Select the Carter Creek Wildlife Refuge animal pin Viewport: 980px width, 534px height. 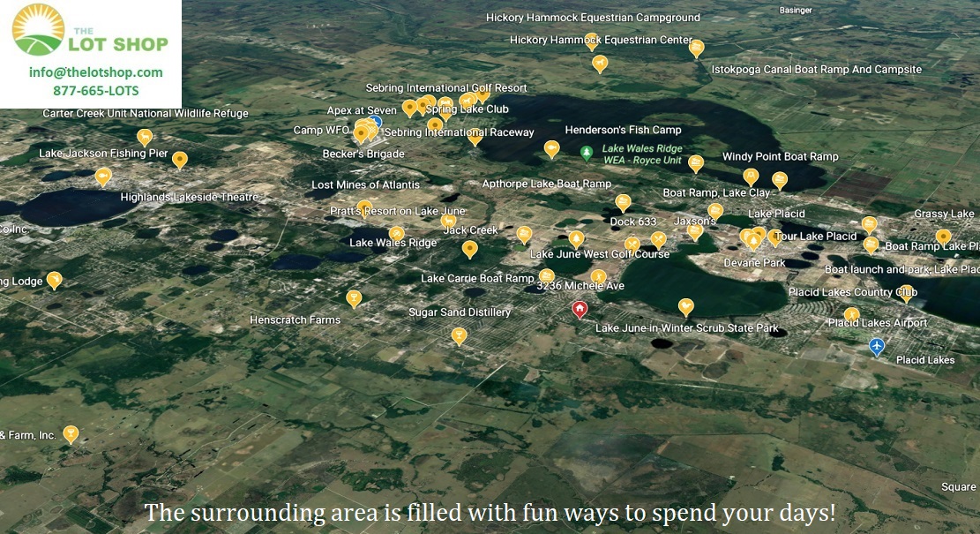coord(145,136)
